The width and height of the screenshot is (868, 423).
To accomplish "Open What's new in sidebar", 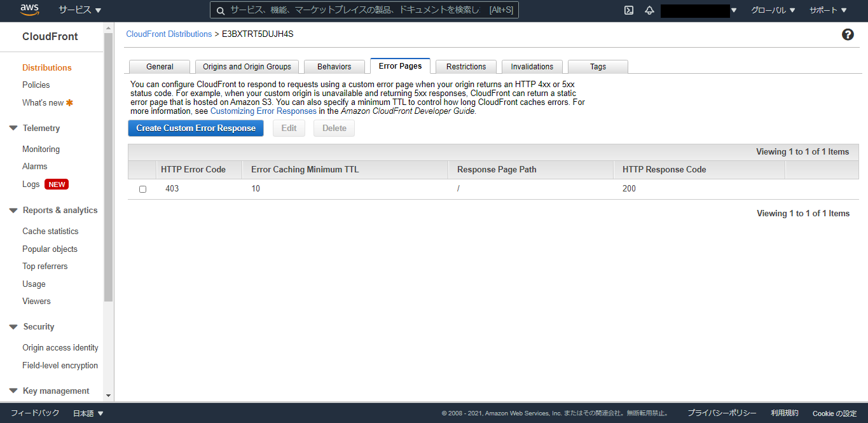I will (x=43, y=102).
